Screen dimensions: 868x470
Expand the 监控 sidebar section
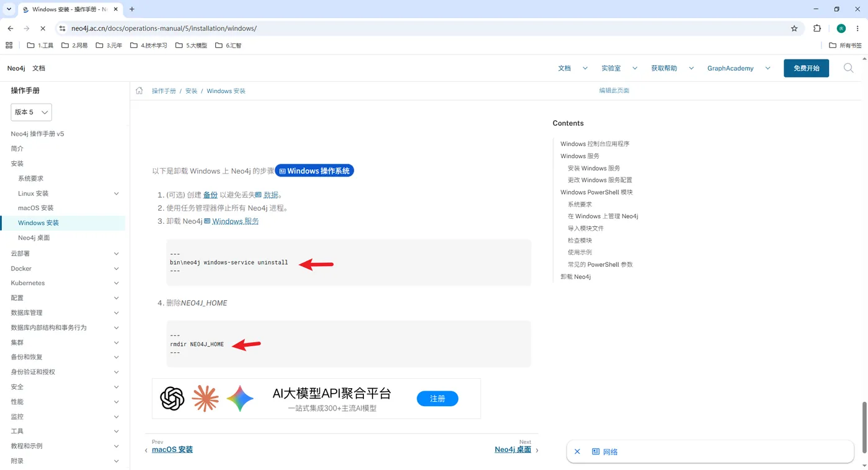click(117, 417)
